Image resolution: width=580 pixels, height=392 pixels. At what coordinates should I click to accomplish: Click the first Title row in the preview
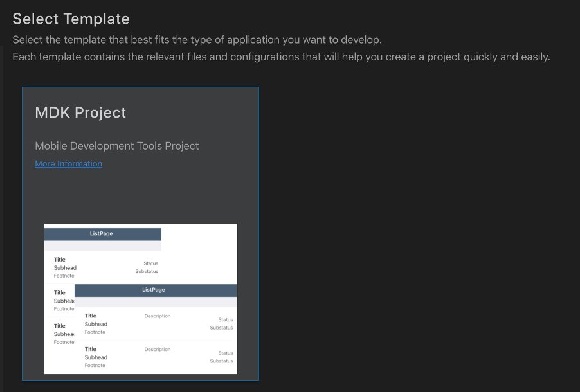coord(59,260)
